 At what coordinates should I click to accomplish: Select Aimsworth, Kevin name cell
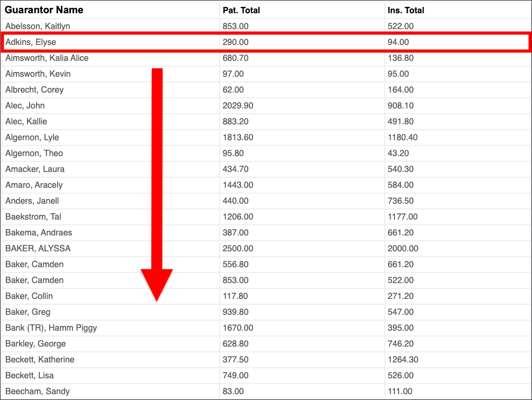pyautogui.click(x=38, y=74)
